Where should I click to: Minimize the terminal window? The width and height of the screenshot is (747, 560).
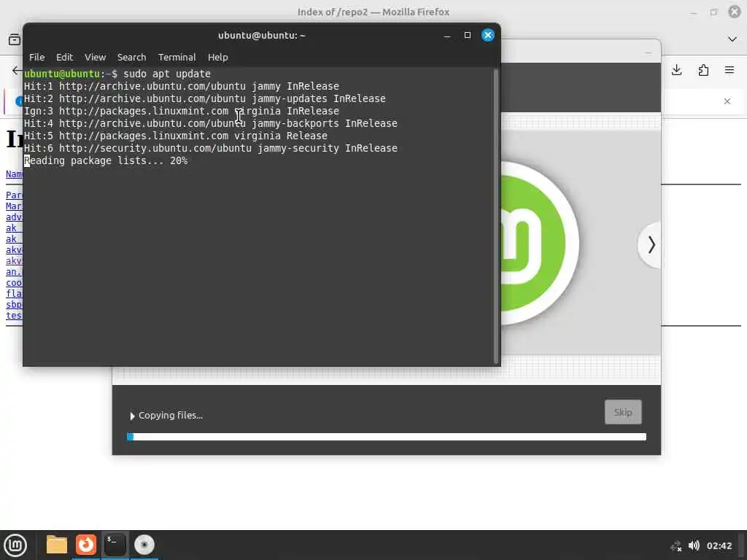[447, 35]
